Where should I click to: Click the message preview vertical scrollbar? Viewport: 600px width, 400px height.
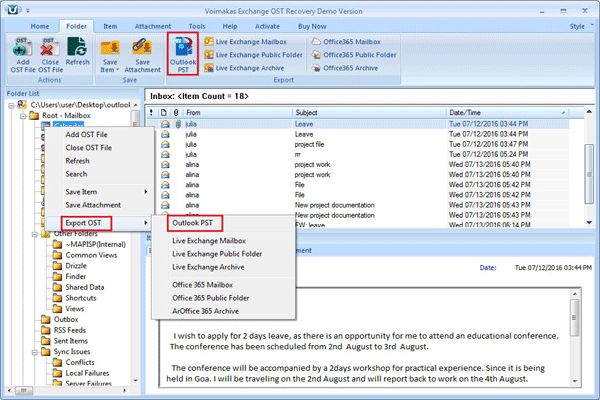click(574, 317)
